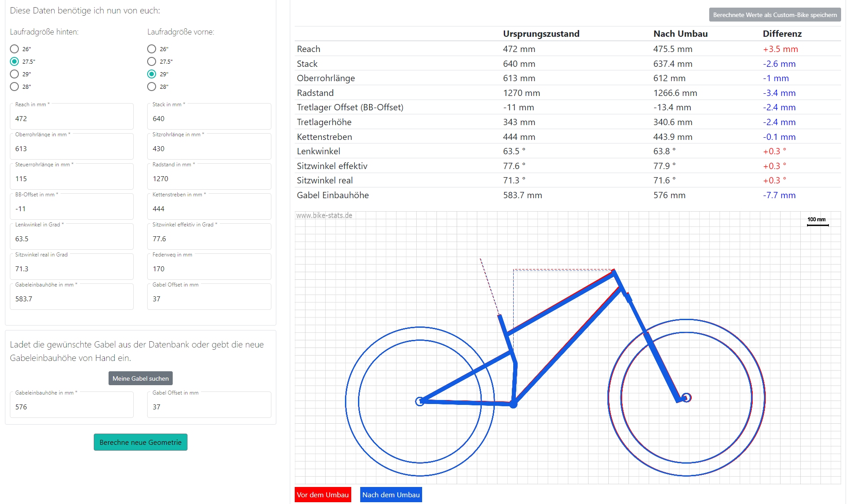Choose 27.5" for Laufradgröße vorne
The width and height of the screenshot is (855, 504).
click(152, 61)
